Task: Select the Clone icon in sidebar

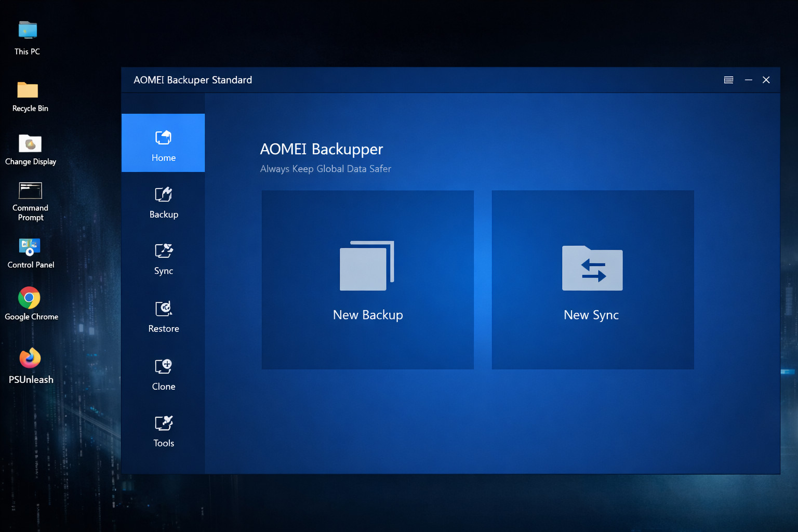Action: click(163, 367)
